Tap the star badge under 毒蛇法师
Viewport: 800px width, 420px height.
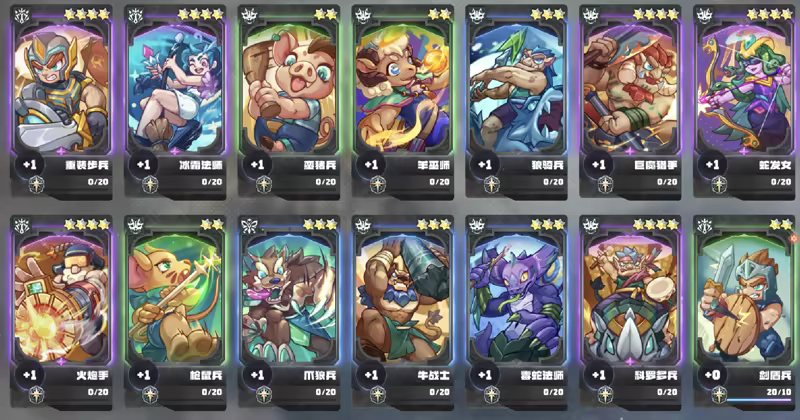click(x=491, y=395)
